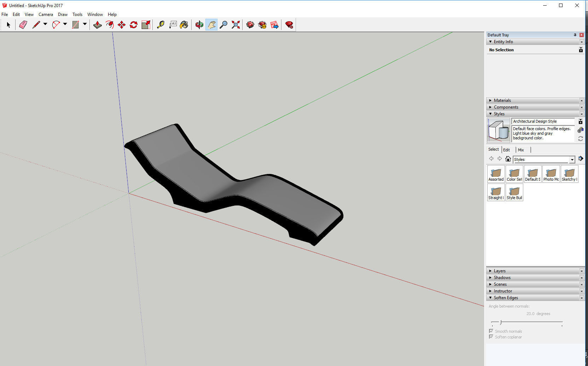Collapse the Entity Info panel
This screenshot has height=366, width=588.
click(490, 42)
